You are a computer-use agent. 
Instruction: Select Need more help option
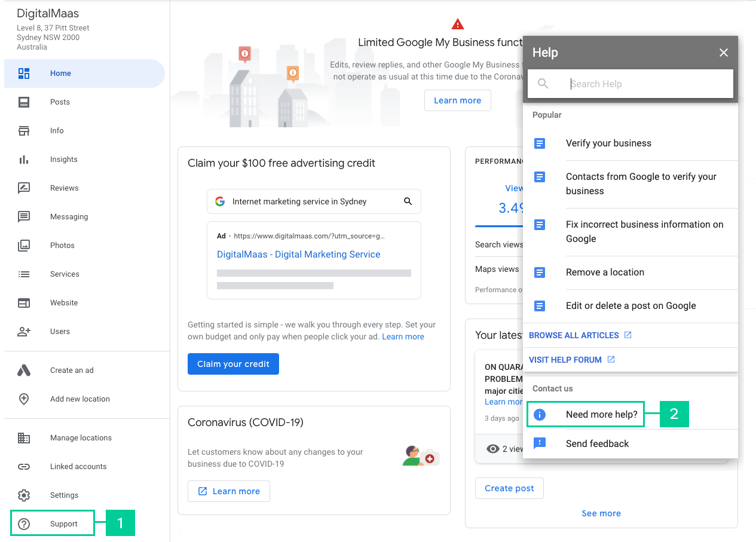pyautogui.click(x=630, y=415)
